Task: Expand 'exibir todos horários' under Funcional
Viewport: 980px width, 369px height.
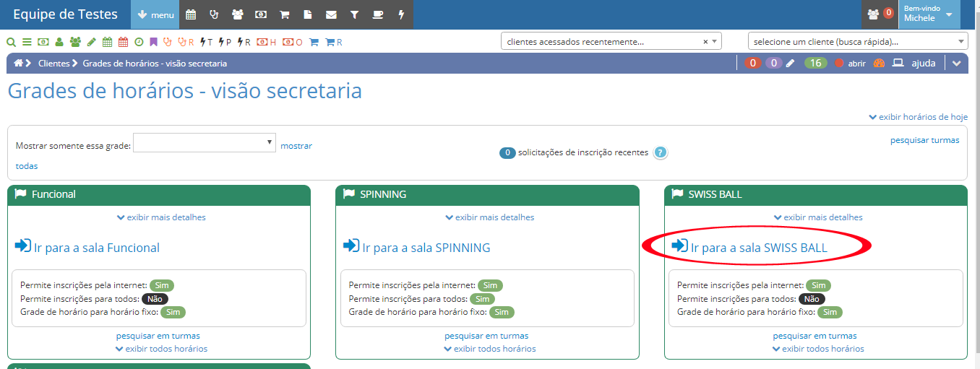Action: click(x=161, y=349)
